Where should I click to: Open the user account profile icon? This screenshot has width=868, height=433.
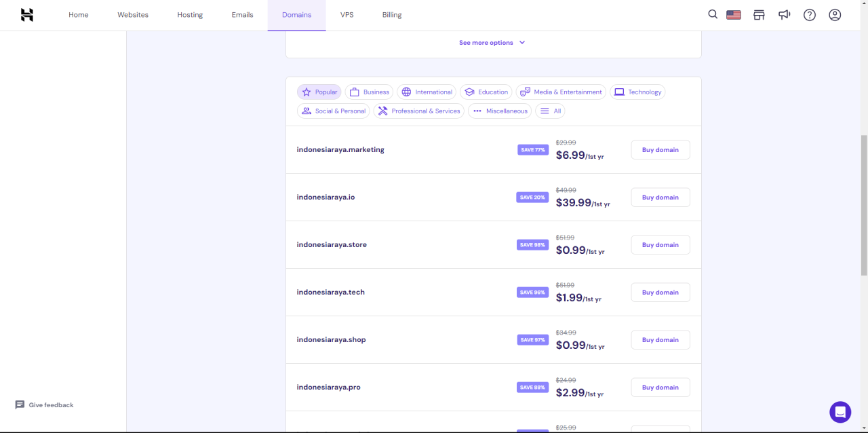click(x=835, y=15)
